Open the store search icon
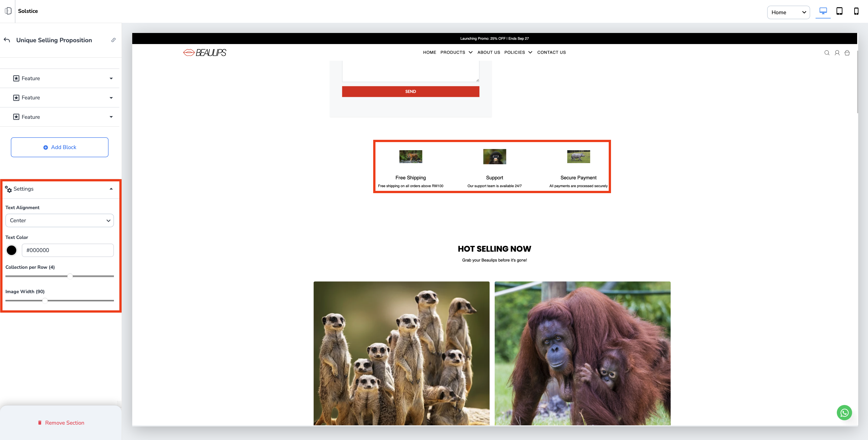The height and width of the screenshot is (440, 868). pyautogui.click(x=827, y=53)
